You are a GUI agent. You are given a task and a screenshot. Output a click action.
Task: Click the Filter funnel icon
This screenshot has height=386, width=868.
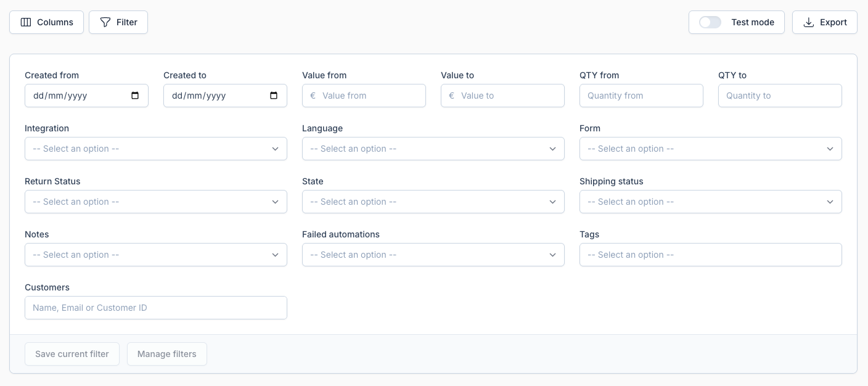point(105,22)
